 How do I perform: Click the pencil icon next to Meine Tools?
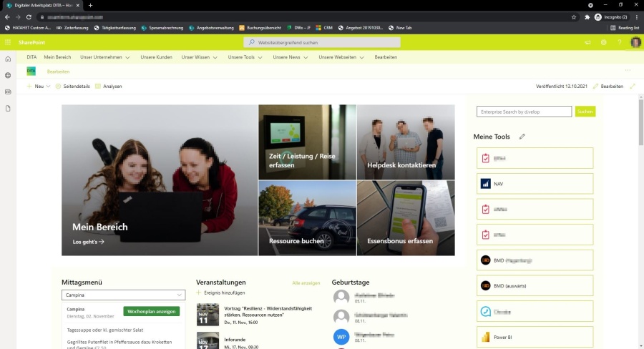tap(522, 137)
